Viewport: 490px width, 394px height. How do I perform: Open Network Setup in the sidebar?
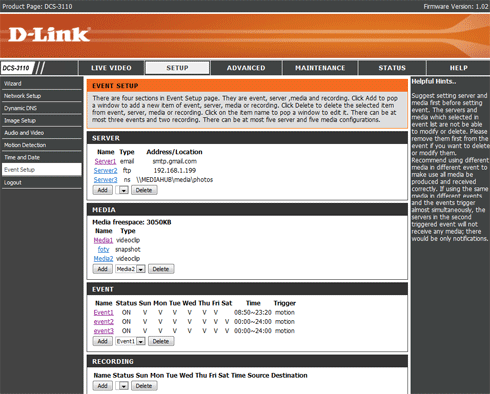coord(42,96)
